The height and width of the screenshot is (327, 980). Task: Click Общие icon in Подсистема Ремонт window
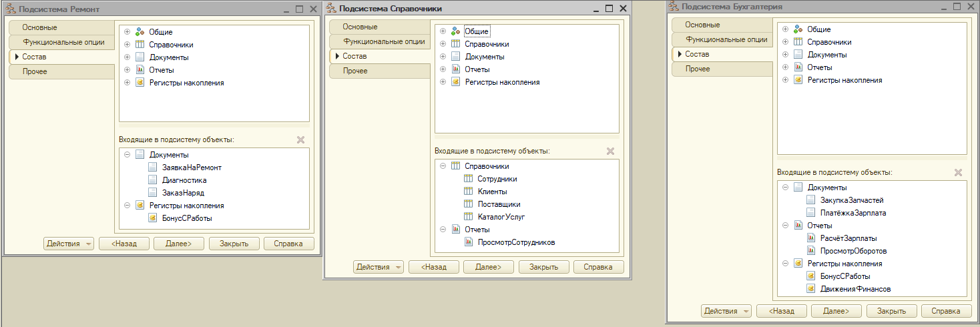click(140, 32)
